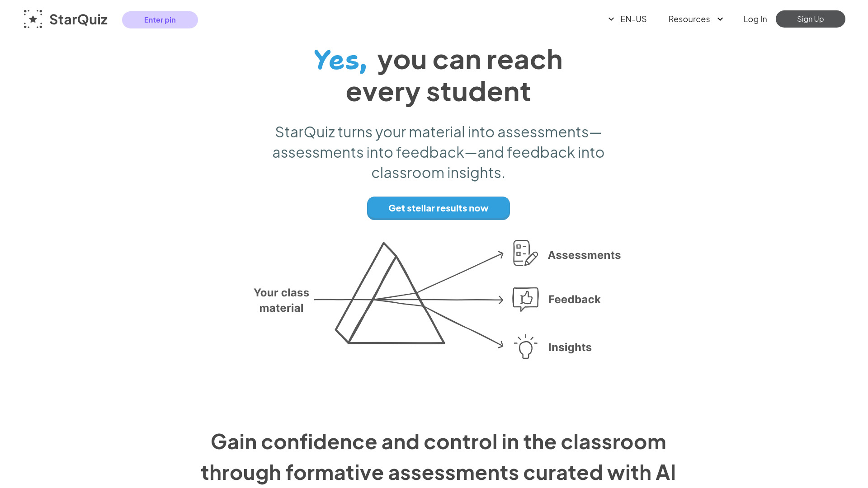
Task: Click the Log In menu item
Action: pyautogui.click(x=755, y=19)
